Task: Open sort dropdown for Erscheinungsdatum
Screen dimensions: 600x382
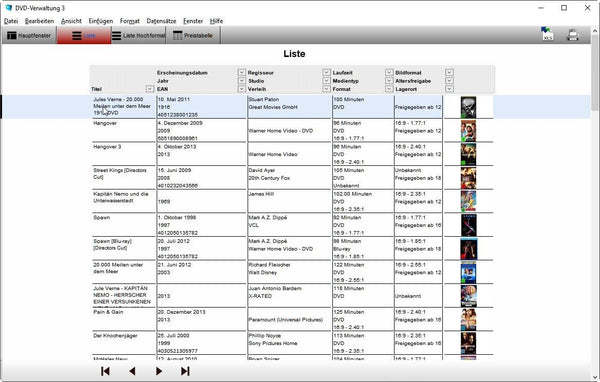Action: 241,72
